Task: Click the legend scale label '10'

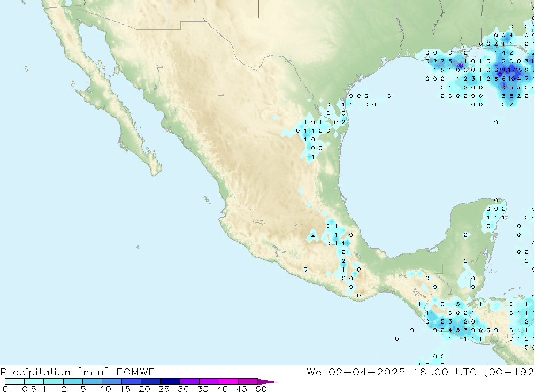Action: tap(106, 389)
